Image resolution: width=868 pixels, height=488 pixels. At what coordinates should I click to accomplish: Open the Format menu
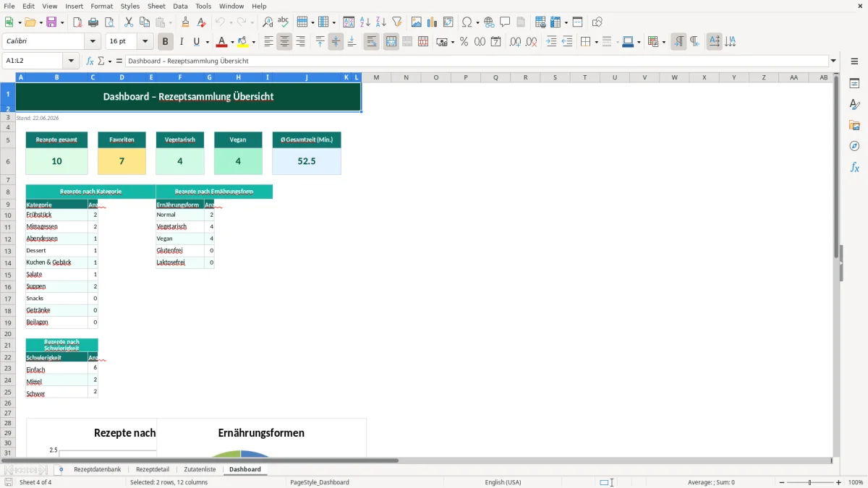click(101, 6)
